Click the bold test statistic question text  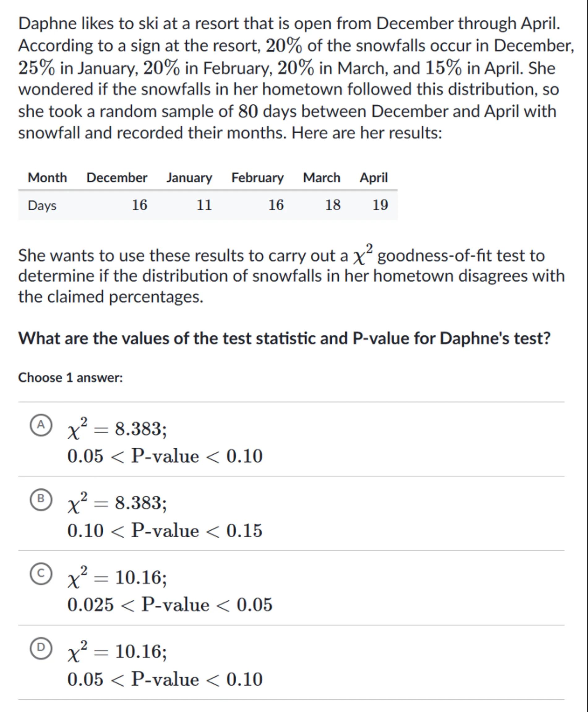284,338
